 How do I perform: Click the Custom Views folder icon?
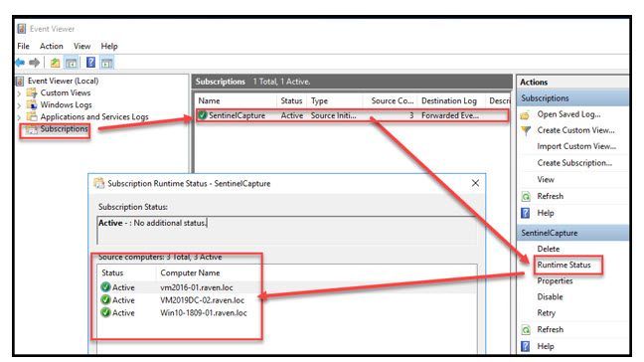tap(32, 92)
